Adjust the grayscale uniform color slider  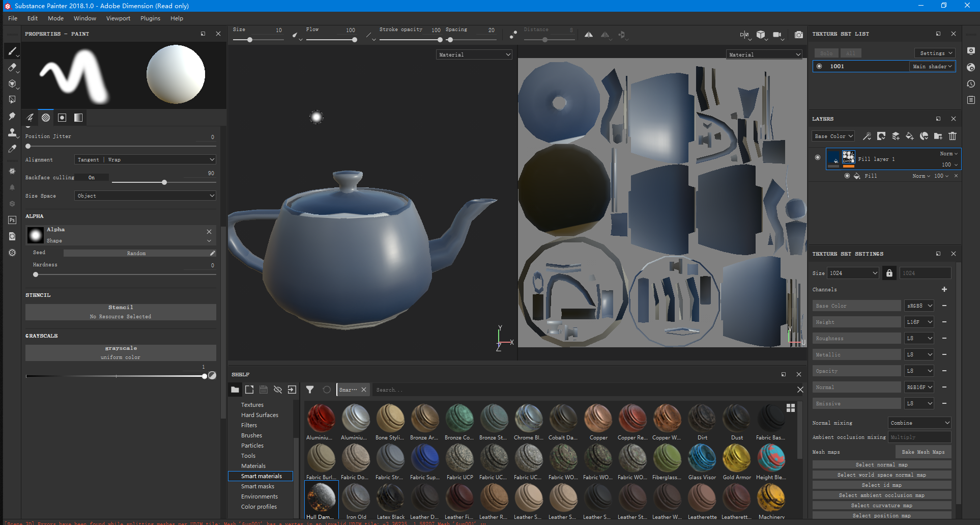pyautogui.click(x=116, y=376)
